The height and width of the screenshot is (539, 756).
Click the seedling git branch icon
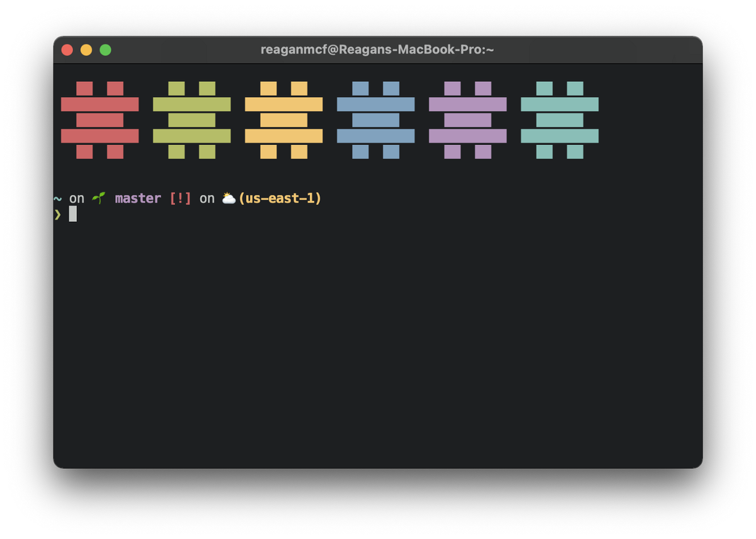coord(98,198)
